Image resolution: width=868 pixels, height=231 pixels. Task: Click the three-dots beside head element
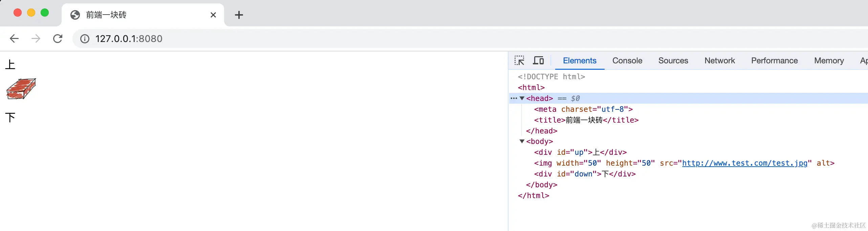coord(514,98)
